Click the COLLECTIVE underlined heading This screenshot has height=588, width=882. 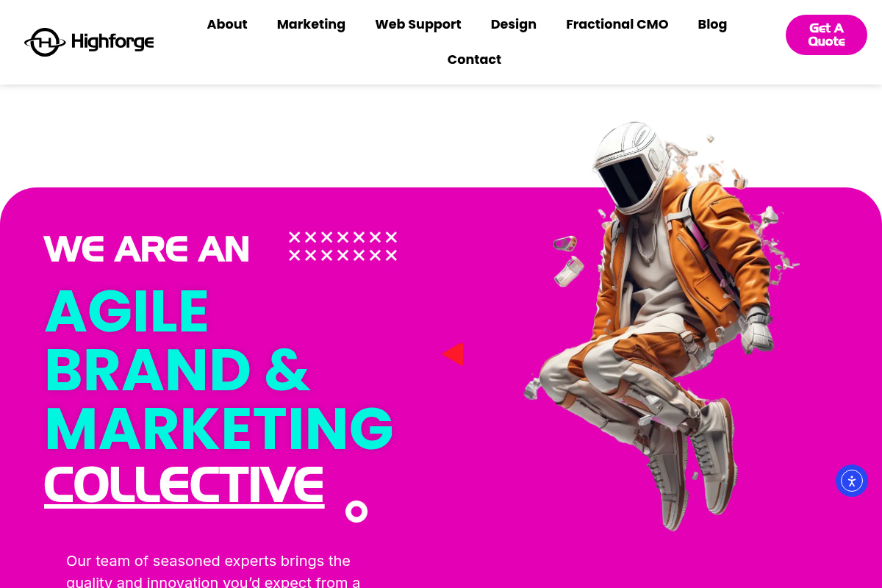coord(184,485)
